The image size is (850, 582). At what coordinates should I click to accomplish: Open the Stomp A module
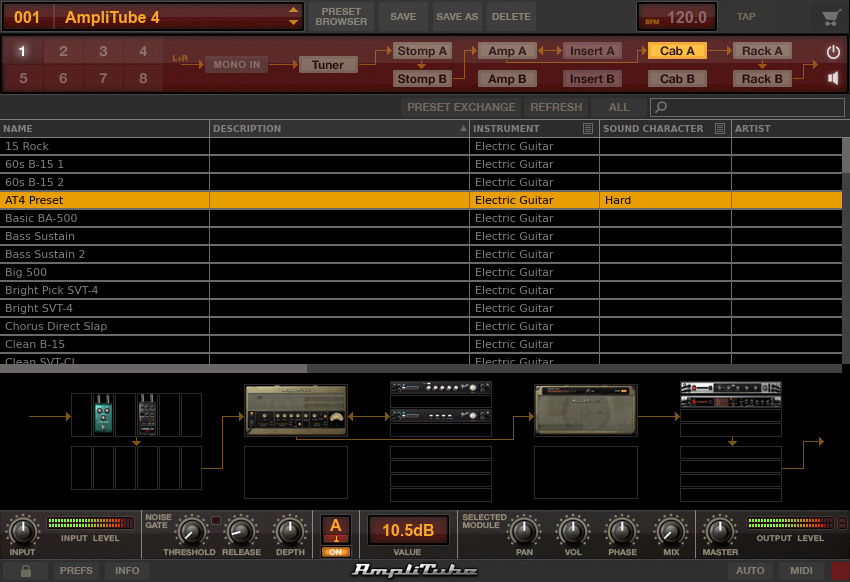click(x=422, y=51)
